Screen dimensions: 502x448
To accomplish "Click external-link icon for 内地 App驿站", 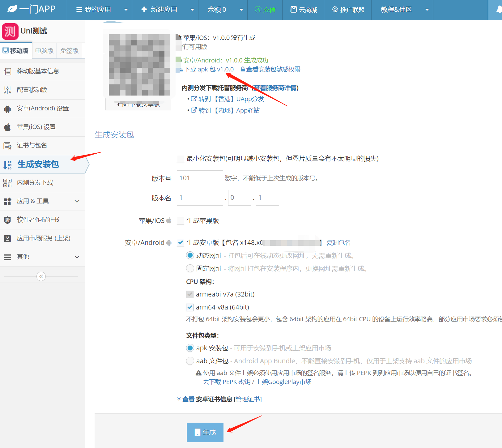I will pos(194,110).
